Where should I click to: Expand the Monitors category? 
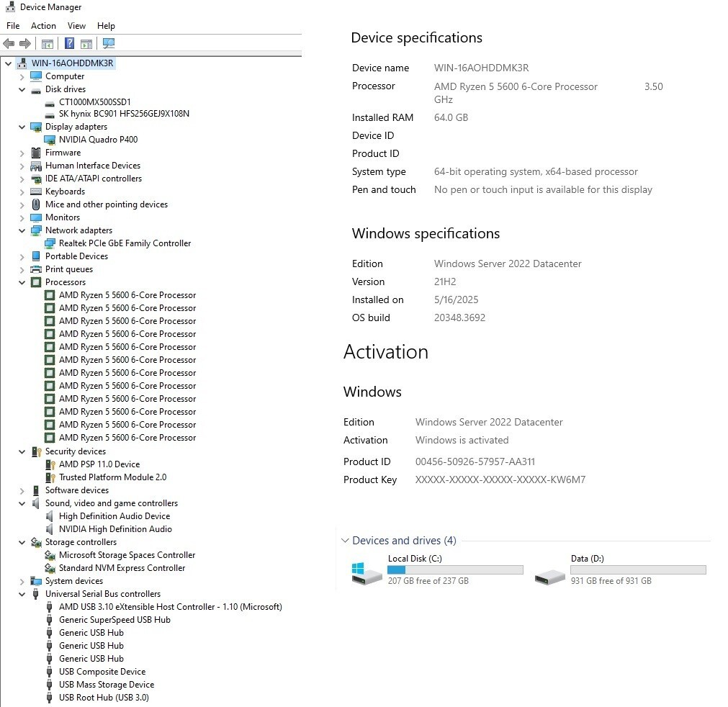click(x=22, y=217)
